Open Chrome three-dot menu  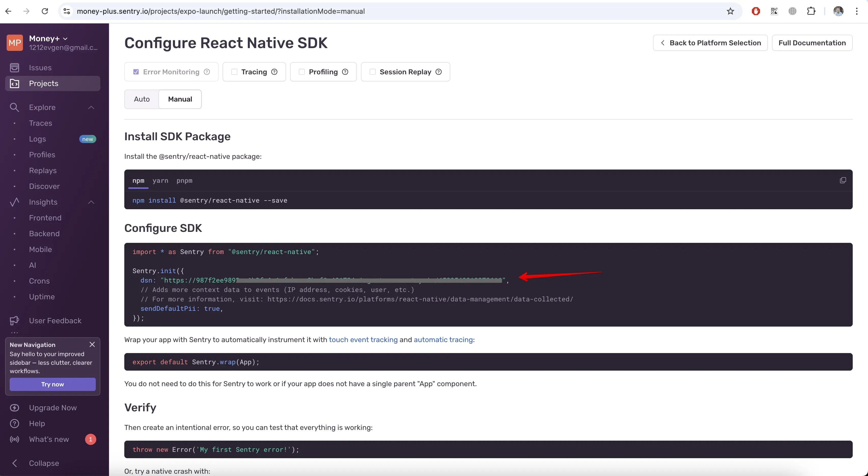[856, 11]
